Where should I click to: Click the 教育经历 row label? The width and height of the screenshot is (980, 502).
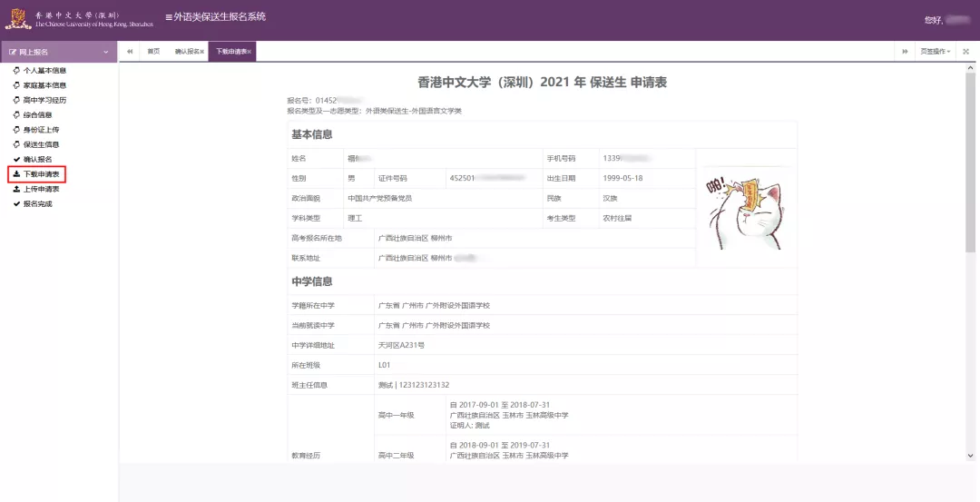point(306,456)
